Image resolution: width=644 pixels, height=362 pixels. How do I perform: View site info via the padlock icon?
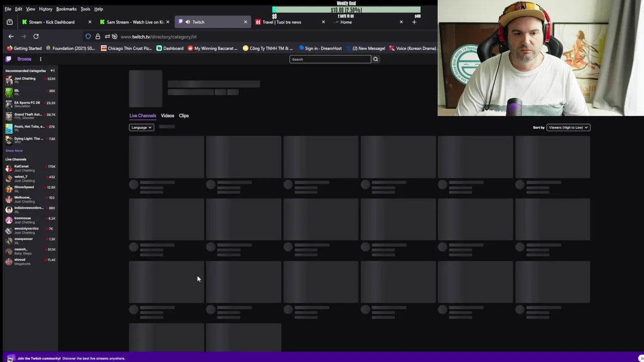click(98, 37)
